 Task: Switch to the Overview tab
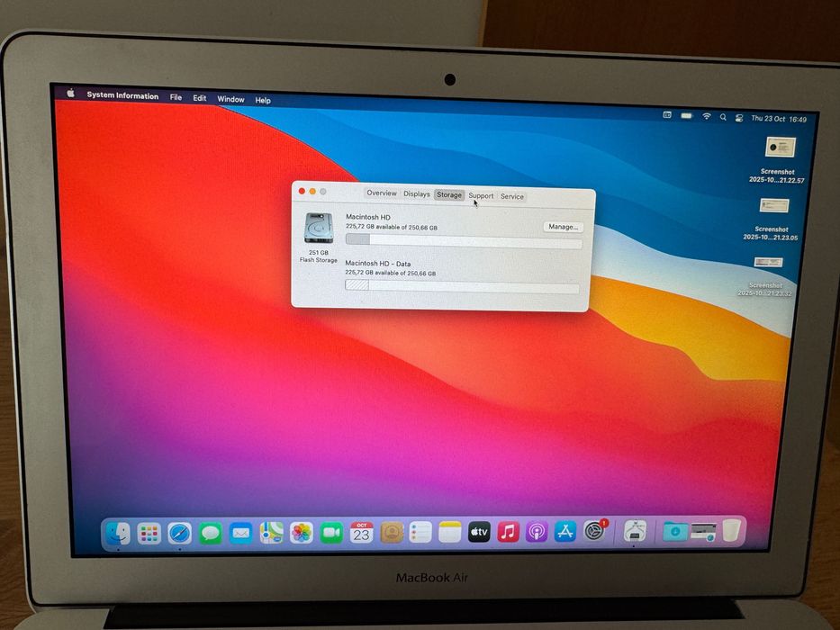click(382, 193)
